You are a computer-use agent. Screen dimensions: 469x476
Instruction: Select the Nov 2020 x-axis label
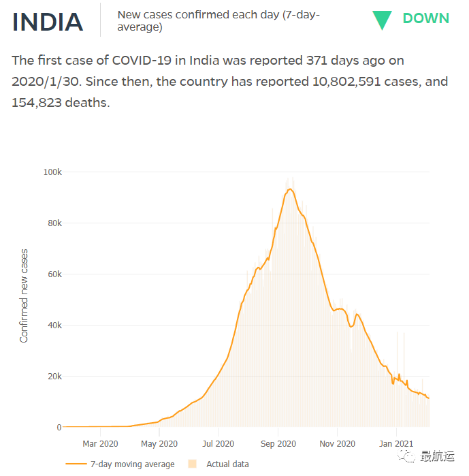(338, 444)
